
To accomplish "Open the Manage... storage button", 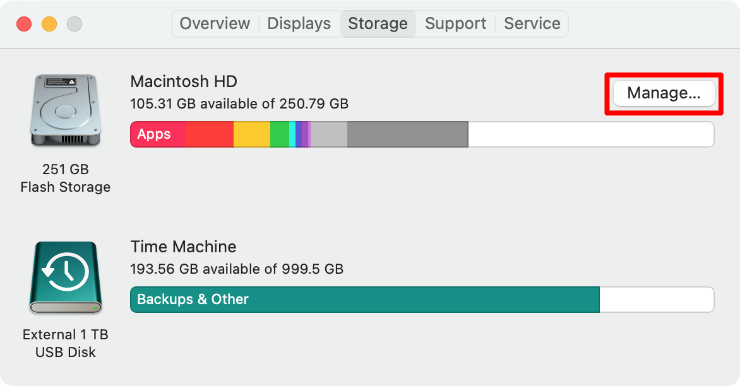I will pos(664,93).
